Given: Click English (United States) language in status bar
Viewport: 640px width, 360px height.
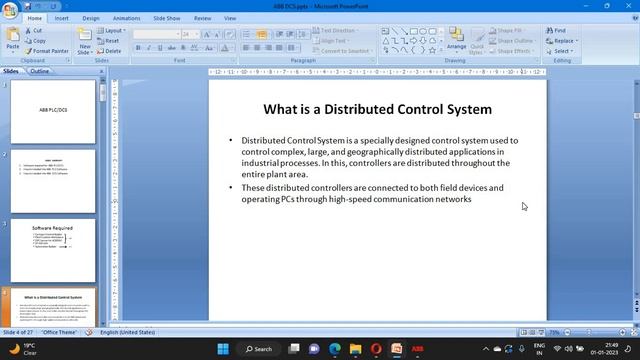Looking at the screenshot, I should tap(127, 333).
